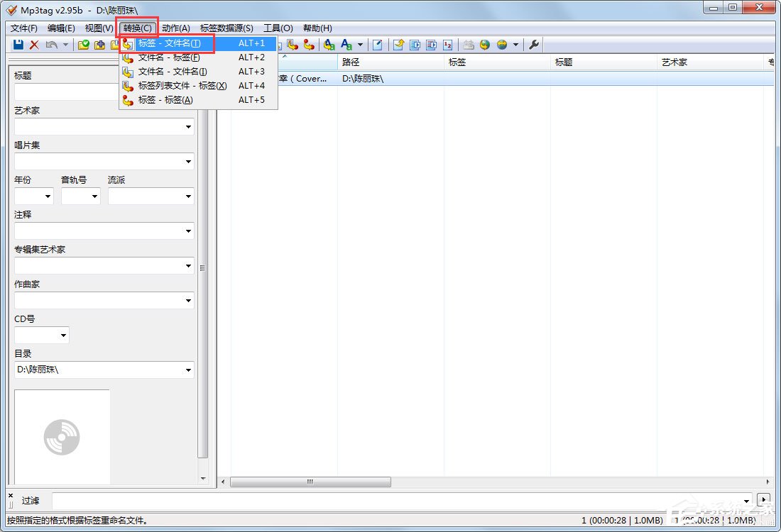Screen dimensions: 781x532
Task: Click the 标题 column header in file list
Action: [x=603, y=62]
